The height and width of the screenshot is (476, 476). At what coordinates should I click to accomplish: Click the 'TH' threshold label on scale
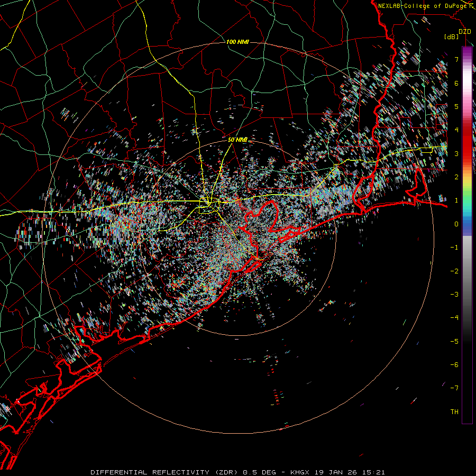[x=454, y=412]
